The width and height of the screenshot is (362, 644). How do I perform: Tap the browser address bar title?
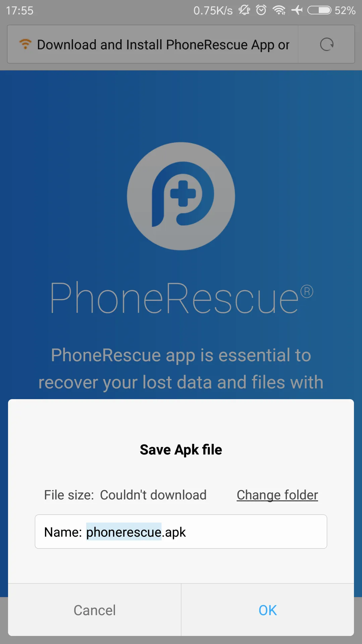coord(163,45)
